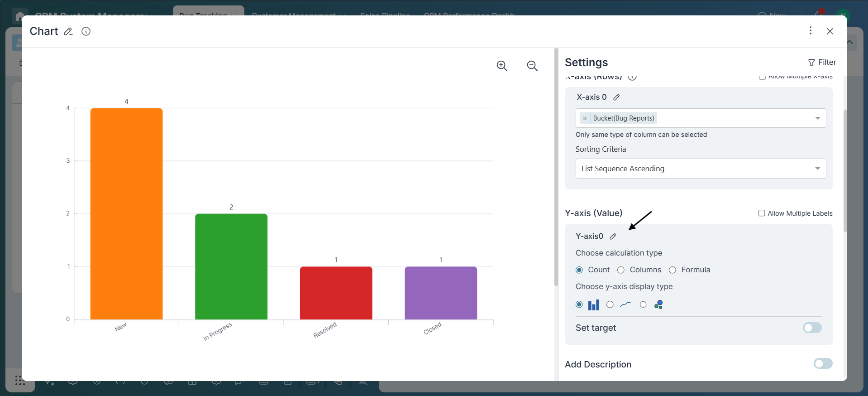Click the line chart display icon
Image resolution: width=868 pixels, height=396 pixels.
pos(625,304)
